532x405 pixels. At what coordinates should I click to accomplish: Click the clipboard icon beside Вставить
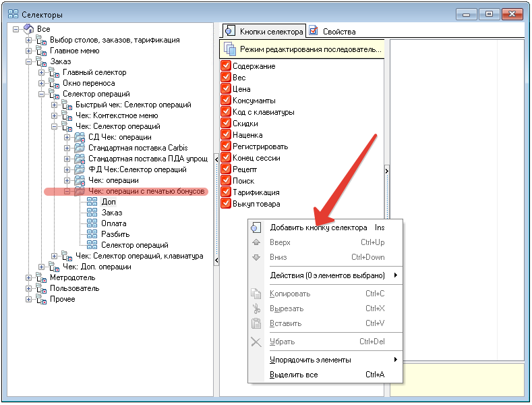[256, 323]
